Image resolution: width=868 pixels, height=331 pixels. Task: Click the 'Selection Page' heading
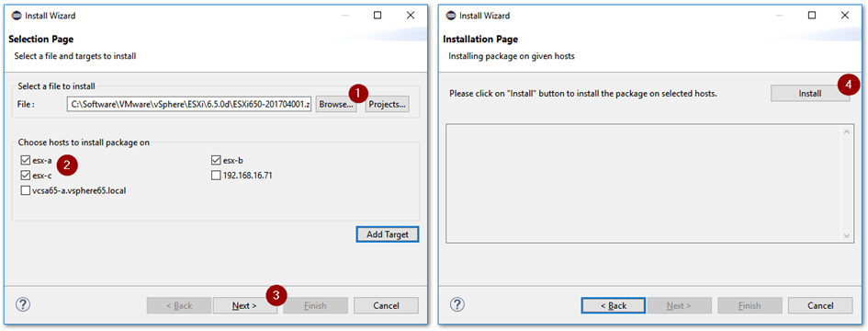click(41, 39)
